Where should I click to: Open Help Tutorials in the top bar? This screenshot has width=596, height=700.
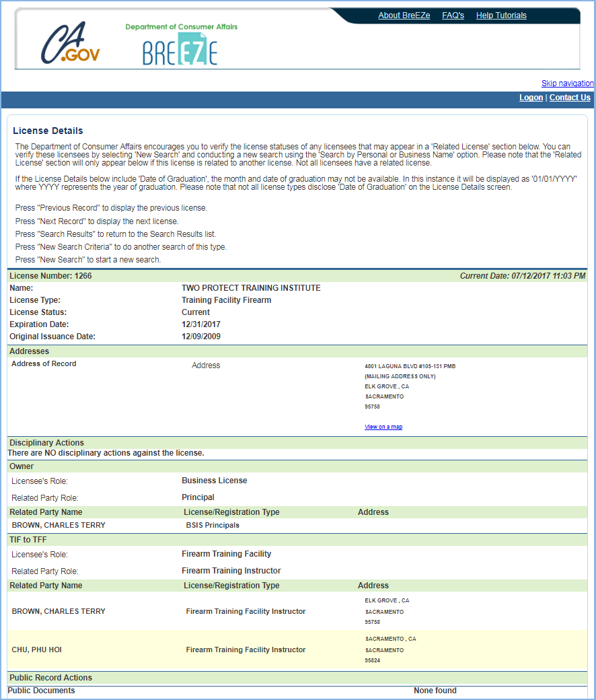(501, 15)
